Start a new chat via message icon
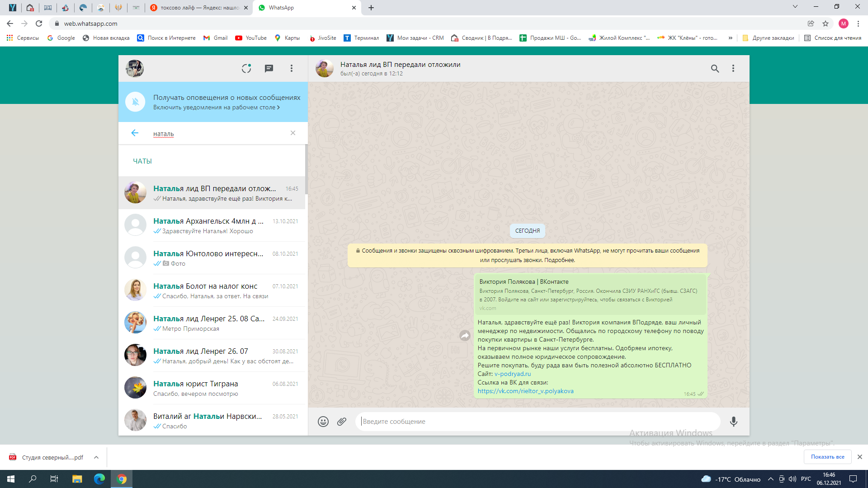 coord(269,68)
